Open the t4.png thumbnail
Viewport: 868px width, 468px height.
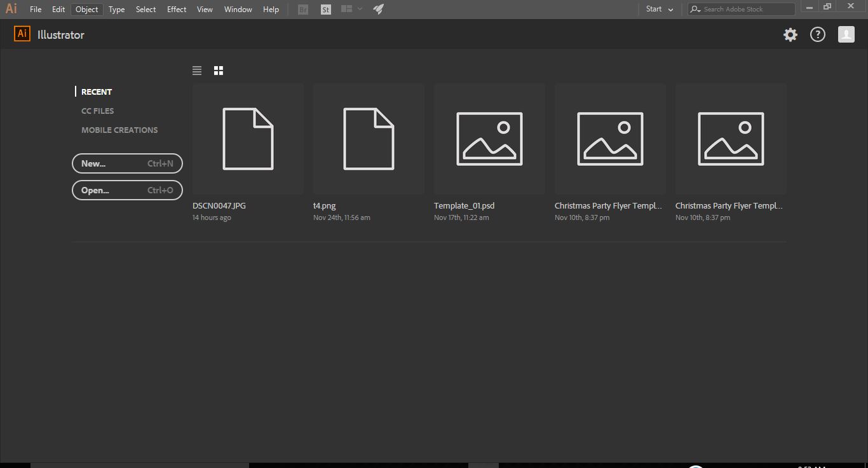tap(369, 139)
